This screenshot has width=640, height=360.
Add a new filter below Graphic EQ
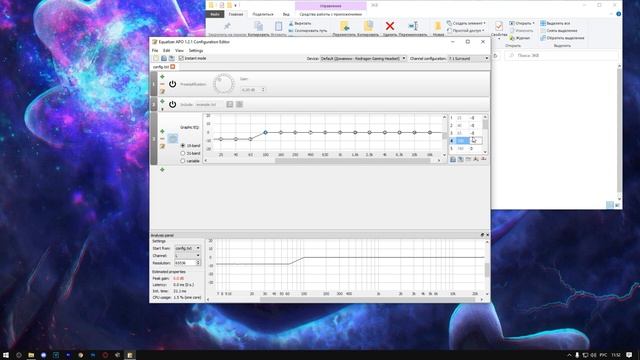point(162,169)
